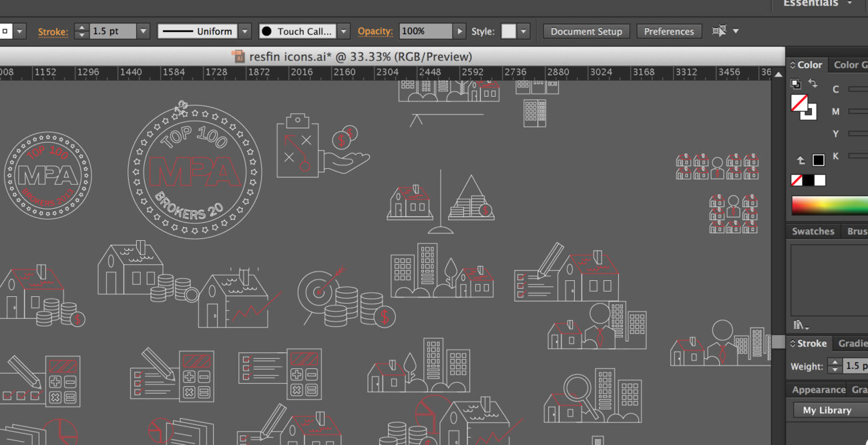Select the Stroke box in Color panel
The height and width of the screenshot is (445, 868).
point(809,112)
